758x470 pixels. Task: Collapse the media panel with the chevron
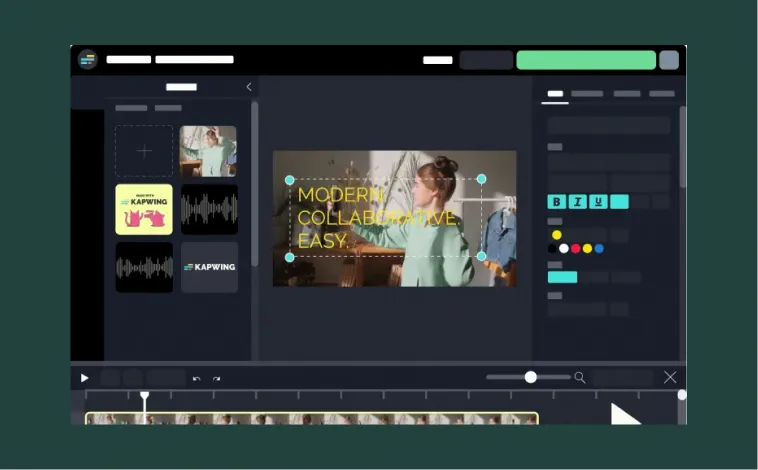pyautogui.click(x=249, y=87)
